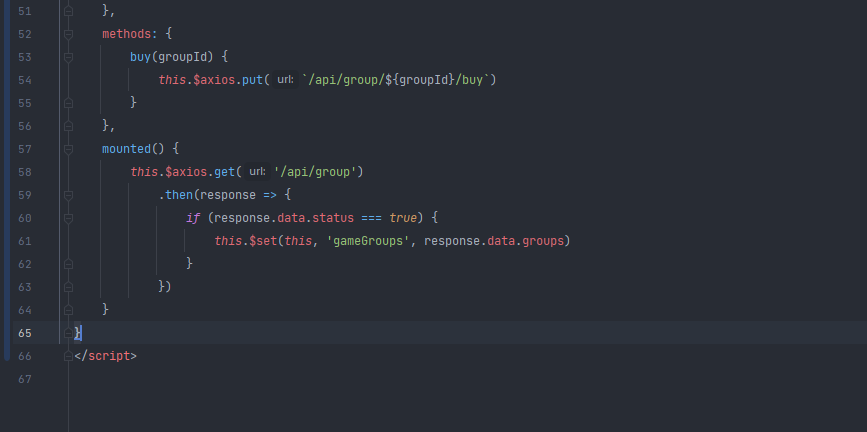Click line number 64 in the gutter

point(25,310)
